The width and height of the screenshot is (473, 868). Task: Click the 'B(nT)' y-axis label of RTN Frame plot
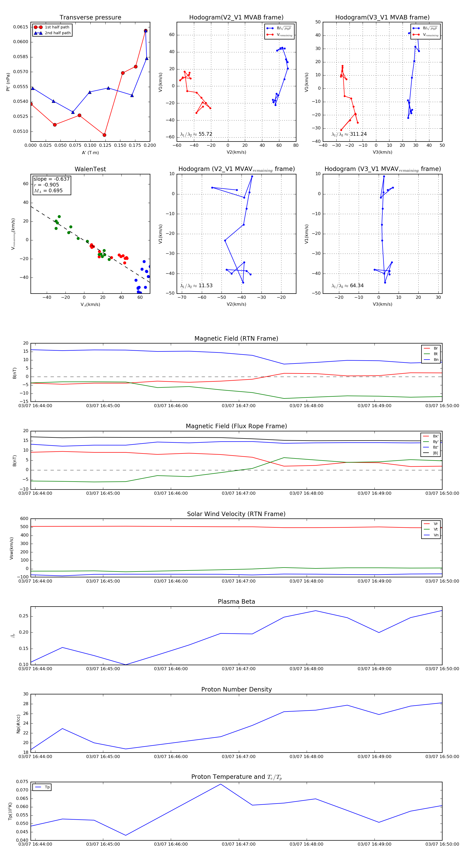[14, 373]
